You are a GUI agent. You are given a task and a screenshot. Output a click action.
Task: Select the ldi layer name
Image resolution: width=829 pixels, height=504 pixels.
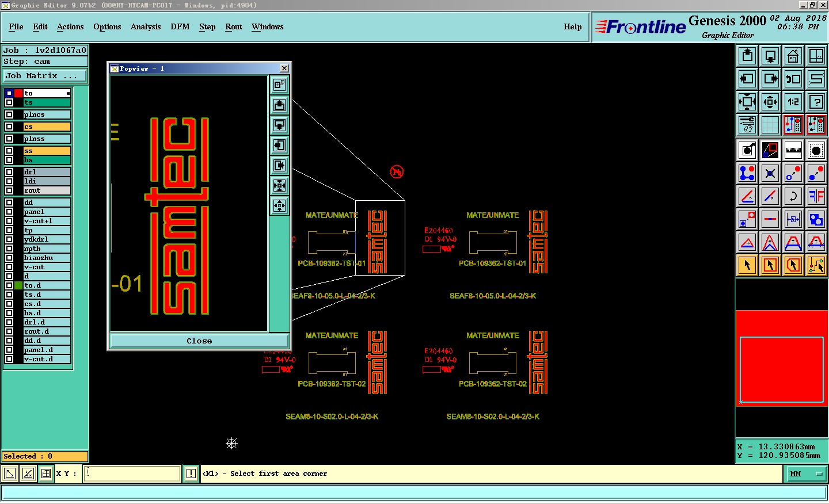pos(47,181)
